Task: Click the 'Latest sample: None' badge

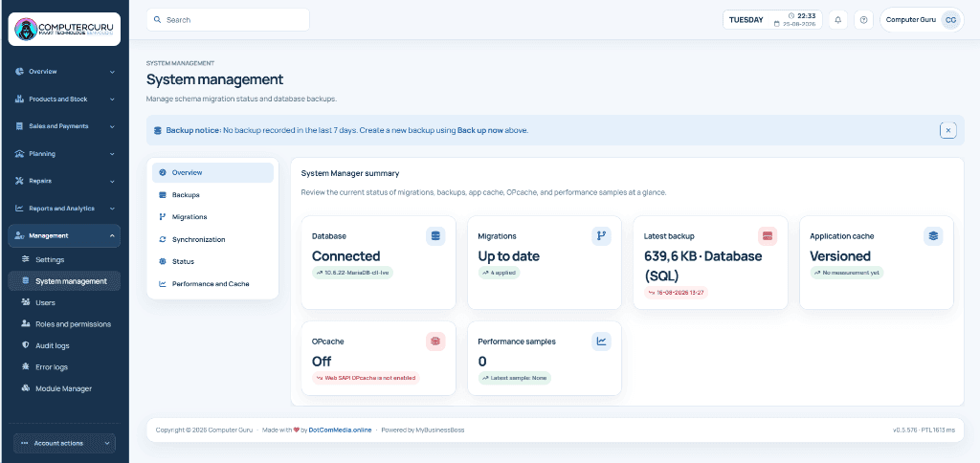Action: click(514, 378)
